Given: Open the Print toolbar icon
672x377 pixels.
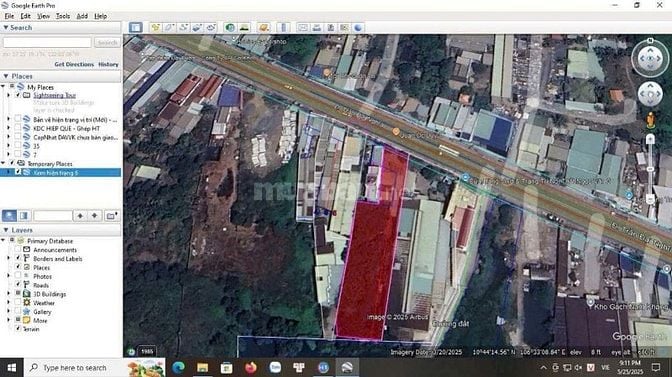Looking at the screenshot, I should tap(317, 28).
